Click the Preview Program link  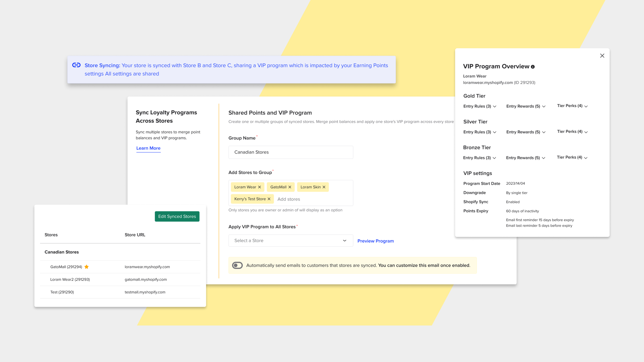(375, 241)
